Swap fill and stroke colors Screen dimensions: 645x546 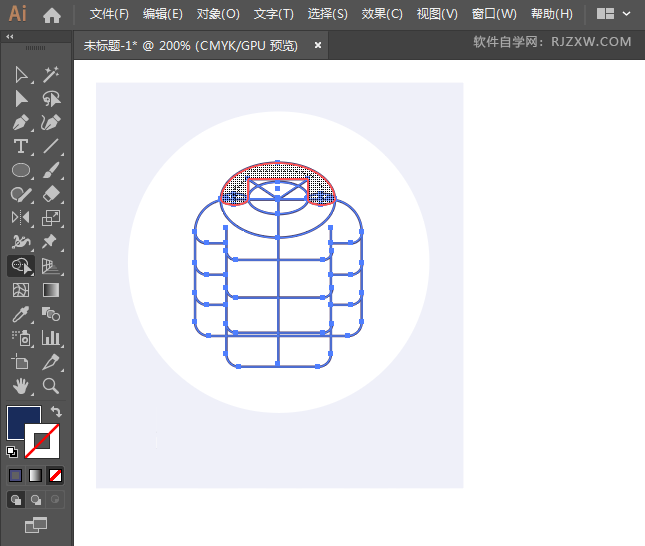pyautogui.click(x=57, y=411)
